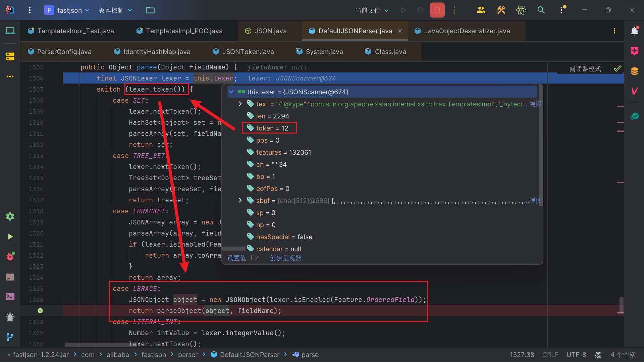Click the 创建呈现器 create renderer link
This screenshot has height=362, width=644.
[285, 258]
